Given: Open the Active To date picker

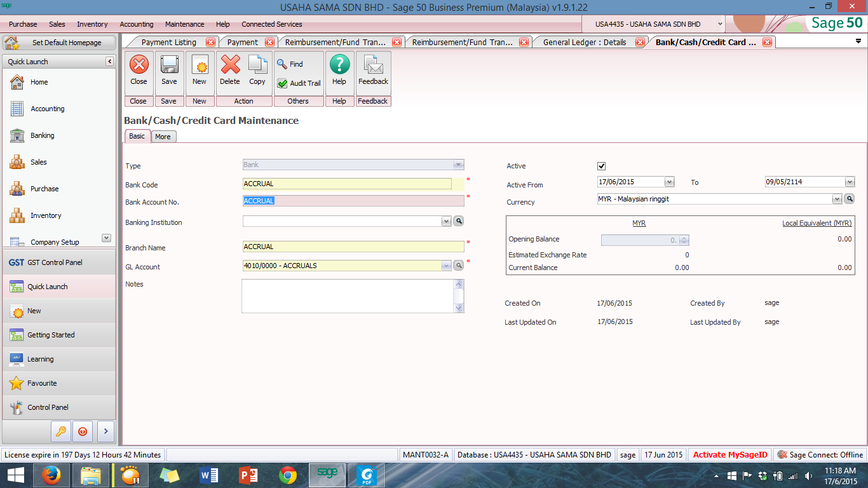Looking at the screenshot, I should [850, 182].
